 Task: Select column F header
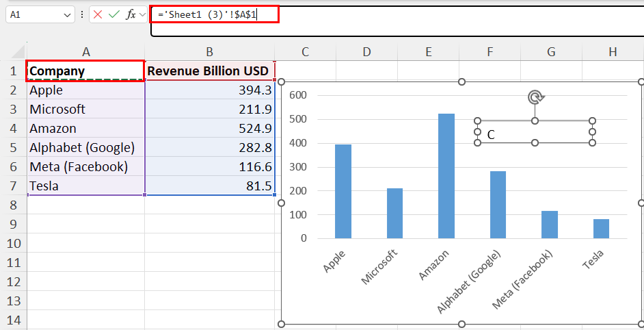click(490, 52)
